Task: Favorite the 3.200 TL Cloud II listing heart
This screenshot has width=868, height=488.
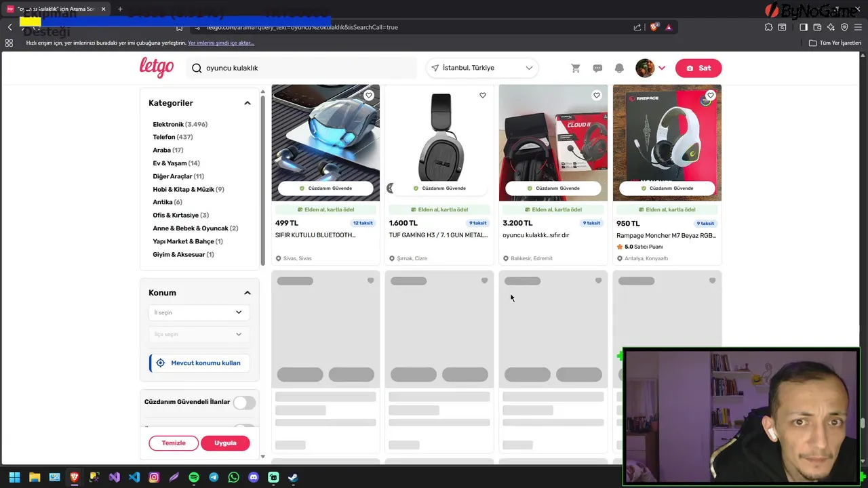Action: point(597,95)
